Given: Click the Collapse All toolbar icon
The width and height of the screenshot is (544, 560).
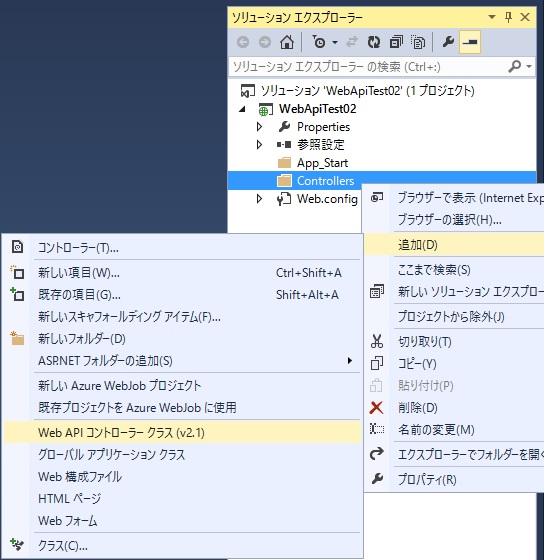Looking at the screenshot, I should (396, 42).
